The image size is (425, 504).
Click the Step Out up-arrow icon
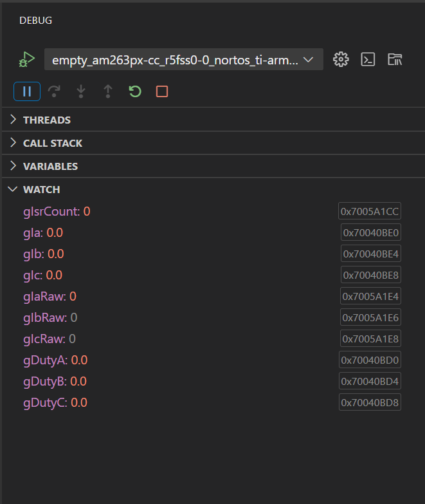(108, 91)
